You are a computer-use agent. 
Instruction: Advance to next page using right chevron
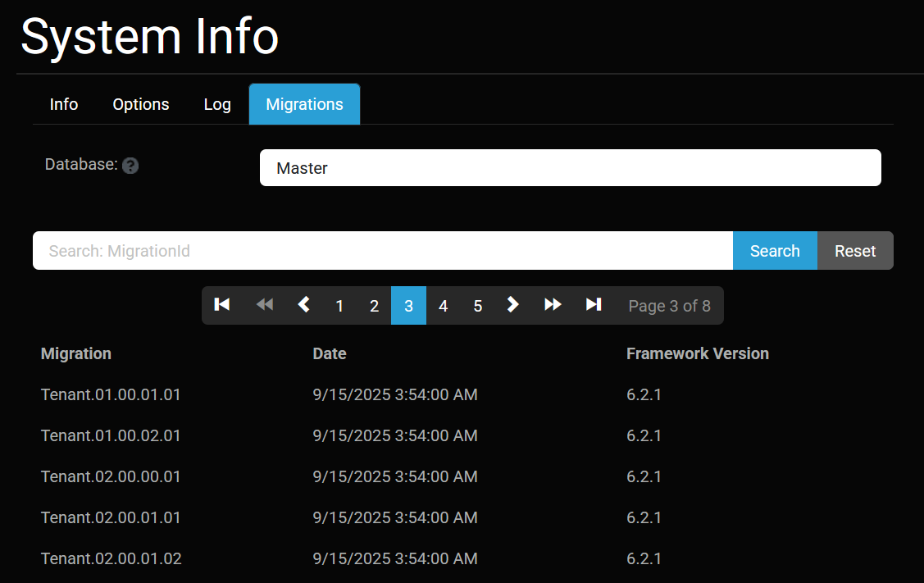(513, 305)
